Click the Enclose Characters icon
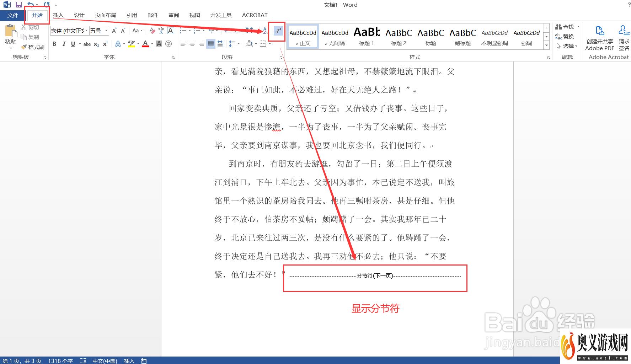The width and height of the screenshot is (631, 364). click(169, 44)
